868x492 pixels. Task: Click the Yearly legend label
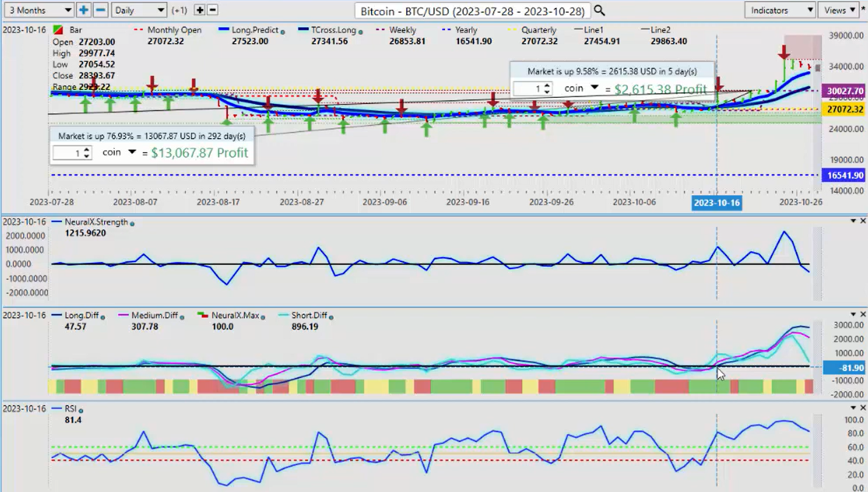(466, 30)
